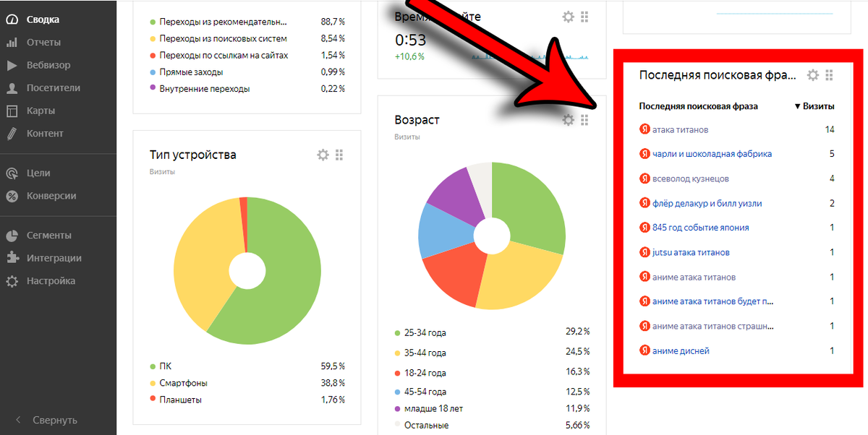Viewport: 868px width, 435px height.
Task: Open флёр делакур и билл уизли phrase
Action: click(707, 203)
